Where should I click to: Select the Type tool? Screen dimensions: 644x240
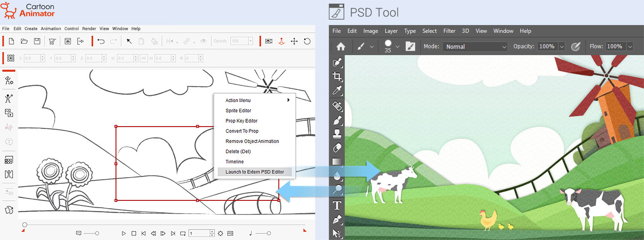337,205
